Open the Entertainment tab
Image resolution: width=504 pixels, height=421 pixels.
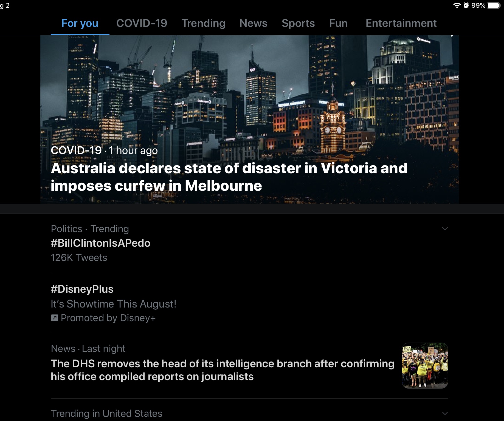(x=401, y=24)
